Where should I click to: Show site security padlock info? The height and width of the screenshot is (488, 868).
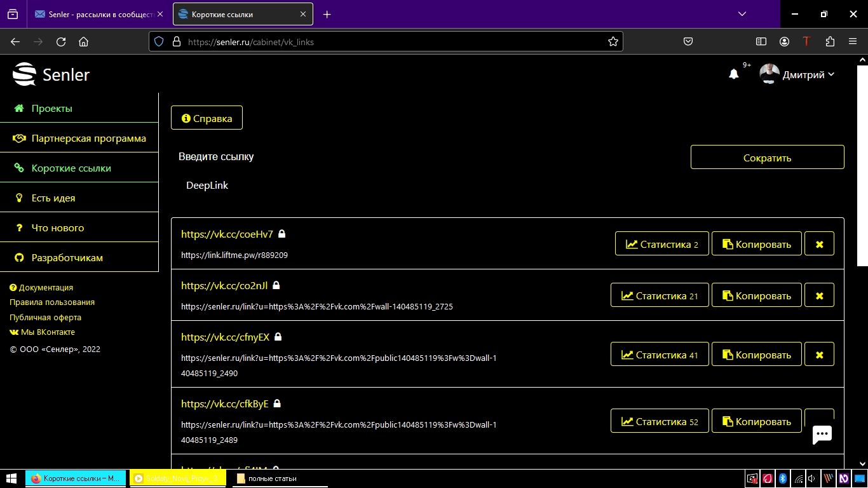[177, 42]
